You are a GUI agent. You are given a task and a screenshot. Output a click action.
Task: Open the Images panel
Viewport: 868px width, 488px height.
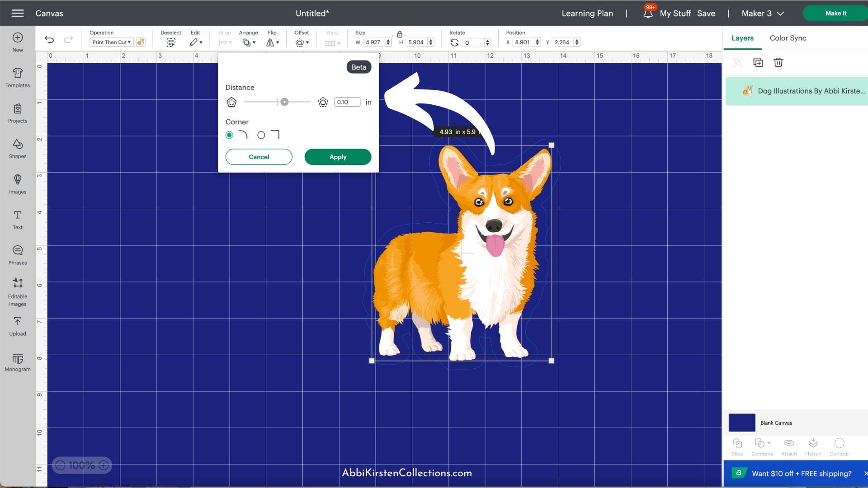17,185
